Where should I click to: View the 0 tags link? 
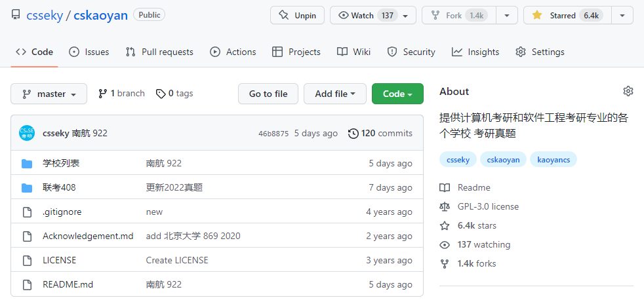(x=174, y=94)
